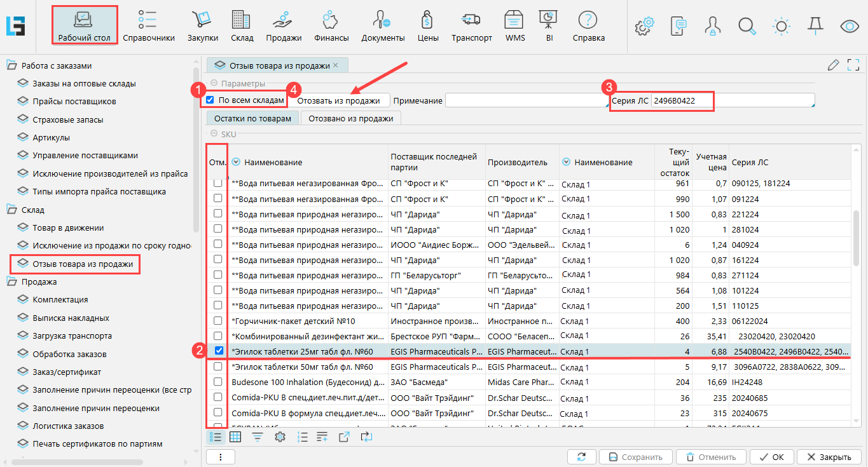Check the Budesone 100 Inhalation row checkbox

218,382
